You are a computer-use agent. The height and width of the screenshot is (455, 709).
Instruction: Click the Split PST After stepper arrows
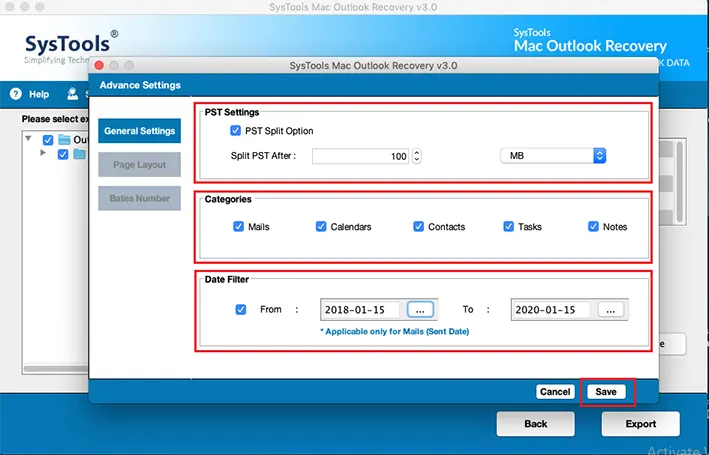tap(416, 156)
